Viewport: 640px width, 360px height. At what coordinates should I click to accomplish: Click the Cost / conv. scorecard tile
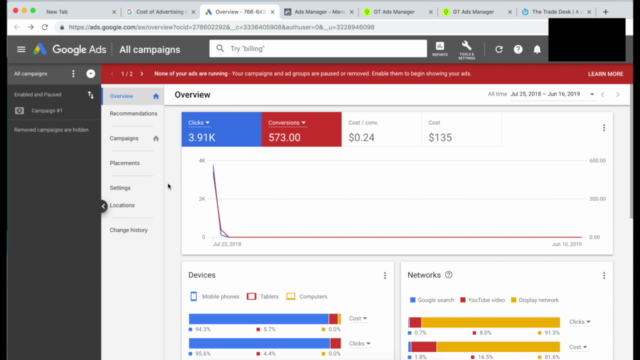pos(381,129)
